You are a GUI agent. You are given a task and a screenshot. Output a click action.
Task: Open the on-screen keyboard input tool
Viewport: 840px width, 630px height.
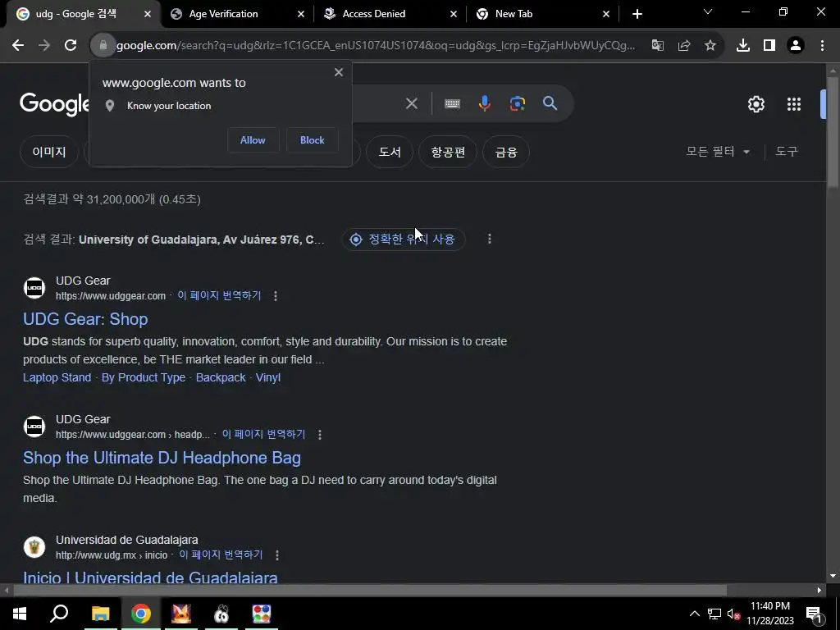[x=452, y=103]
